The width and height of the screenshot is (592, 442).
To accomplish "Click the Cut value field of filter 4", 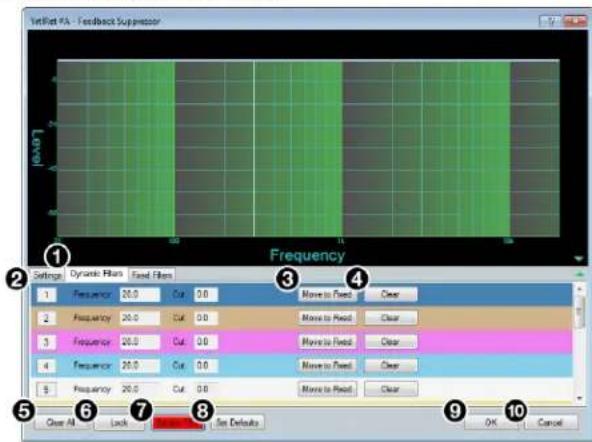I will 206,365.
